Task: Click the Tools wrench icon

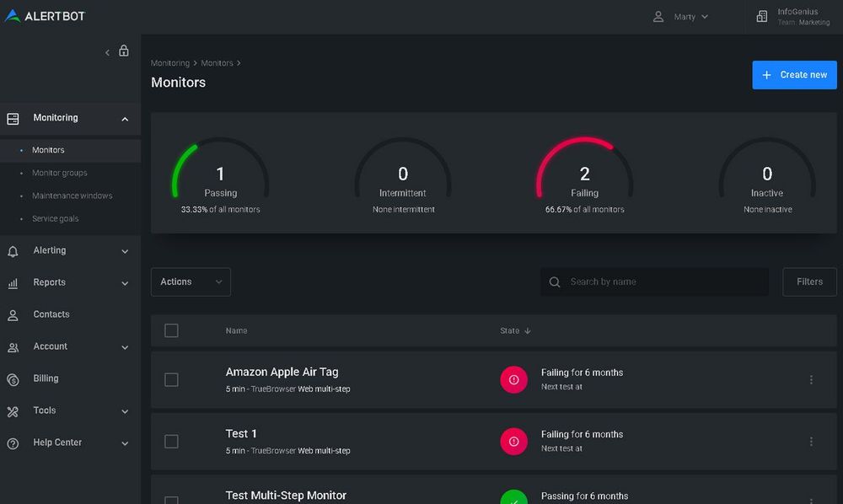Action: (13, 411)
